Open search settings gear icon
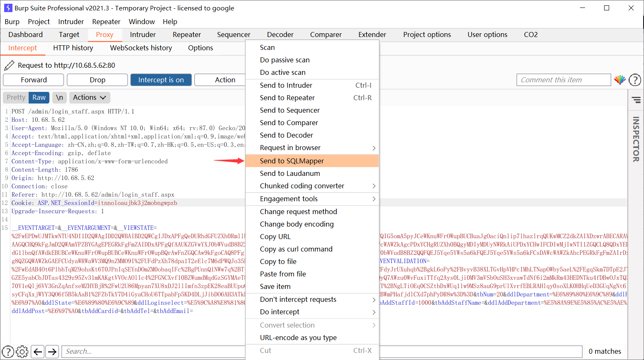The height and width of the screenshot is (360, 644). (x=22, y=352)
